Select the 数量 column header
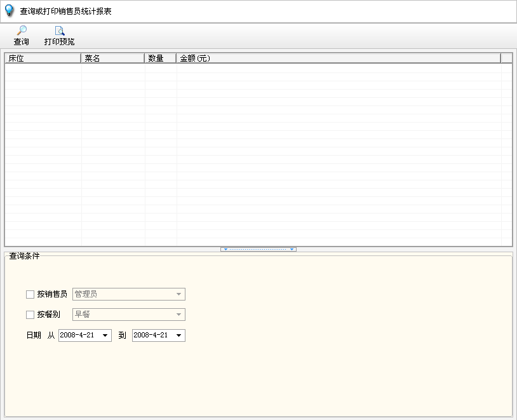517x420 pixels. tap(160, 58)
